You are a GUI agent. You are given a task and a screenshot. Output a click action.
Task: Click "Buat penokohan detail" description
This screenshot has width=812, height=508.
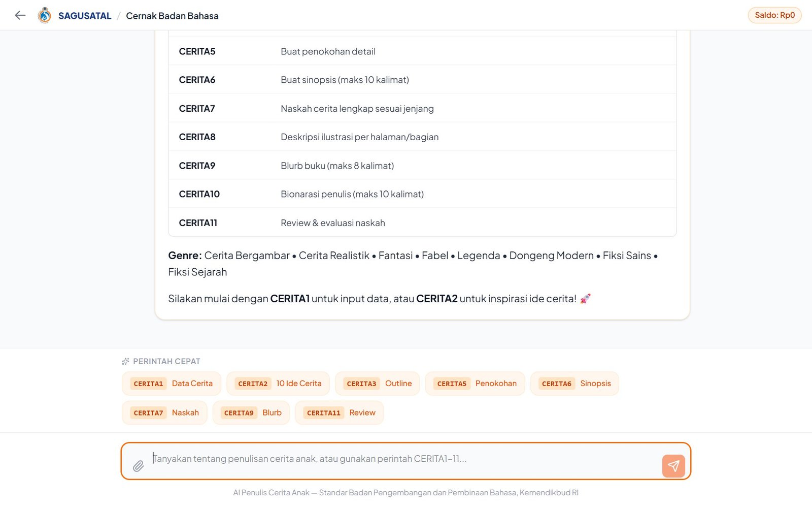pos(328,51)
